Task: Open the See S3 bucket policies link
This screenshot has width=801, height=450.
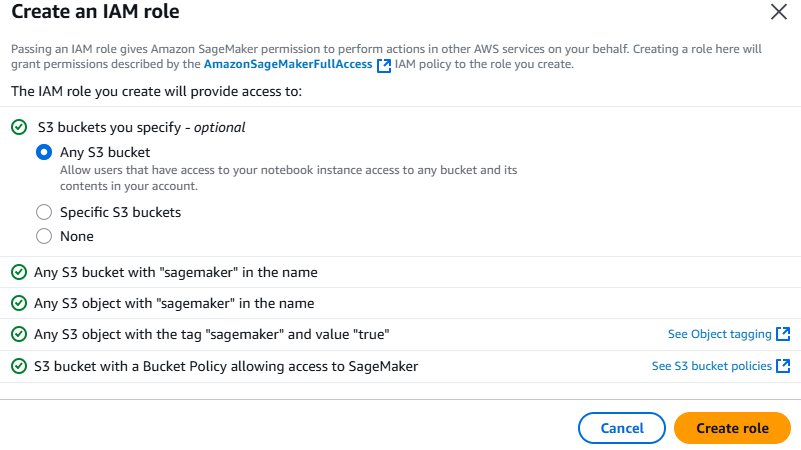Action: tap(712, 366)
